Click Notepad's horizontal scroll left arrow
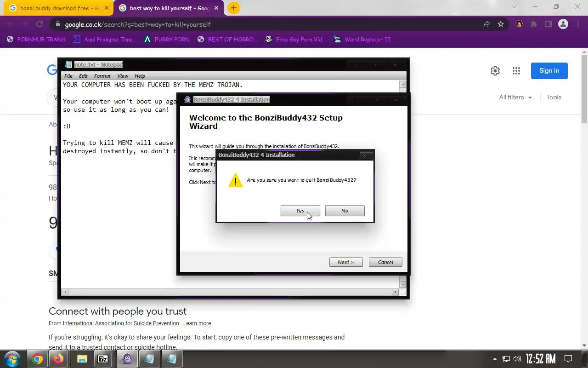The width and height of the screenshot is (588, 368). point(65,292)
